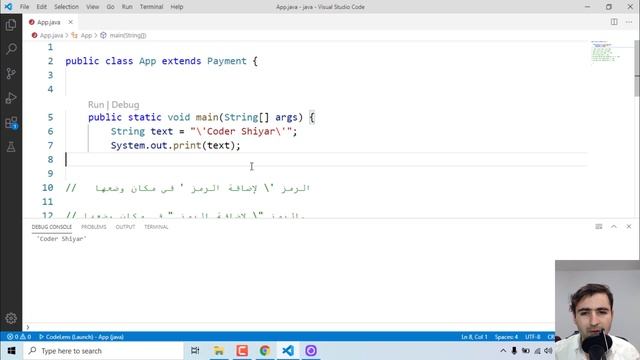Screen dimensions: 640x360
Task: Click the System.out.print statement line 7
Action: tap(176, 146)
